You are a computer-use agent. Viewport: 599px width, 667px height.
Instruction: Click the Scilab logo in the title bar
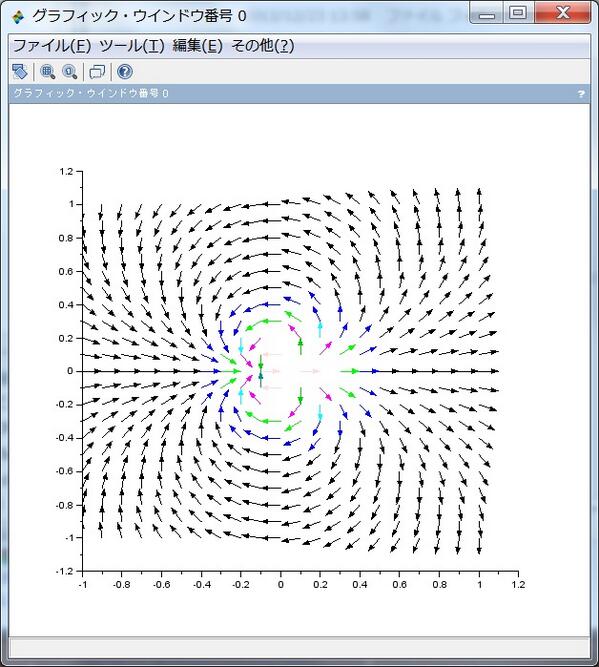click(18, 17)
